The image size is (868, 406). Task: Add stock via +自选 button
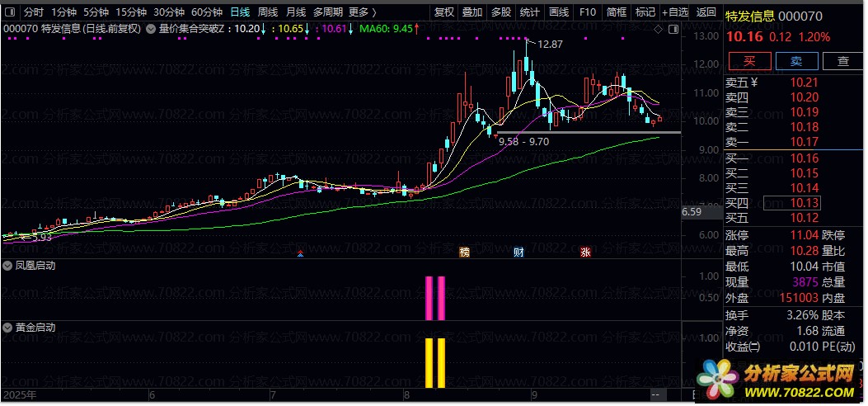coord(674,12)
